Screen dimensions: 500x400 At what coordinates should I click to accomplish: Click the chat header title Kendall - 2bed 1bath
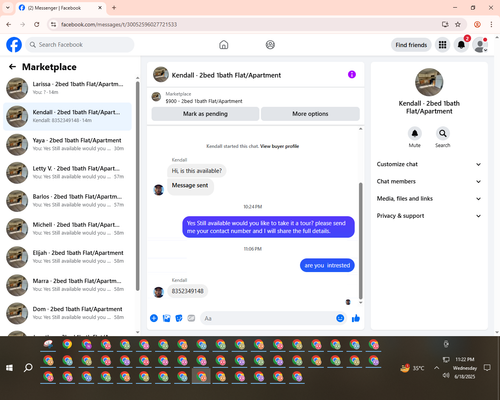pyautogui.click(x=226, y=75)
